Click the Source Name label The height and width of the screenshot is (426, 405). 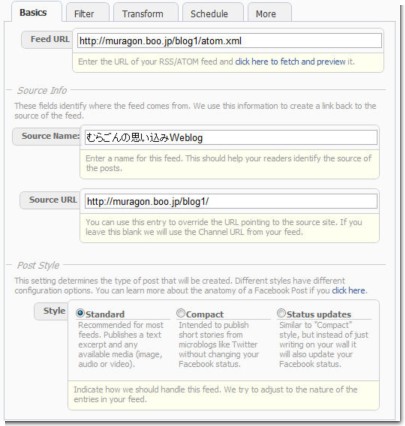tap(50, 136)
